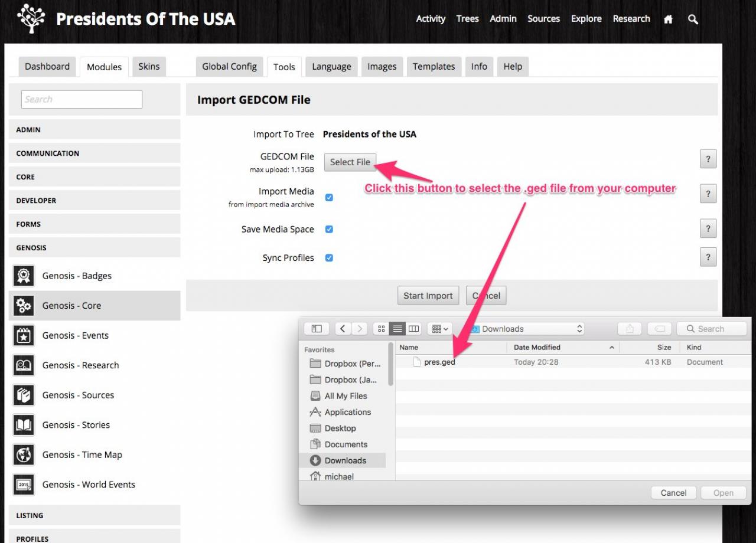The height and width of the screenshot is (543, 756).
Task: Open Genosis - Badges module icon
Action: 24,276
